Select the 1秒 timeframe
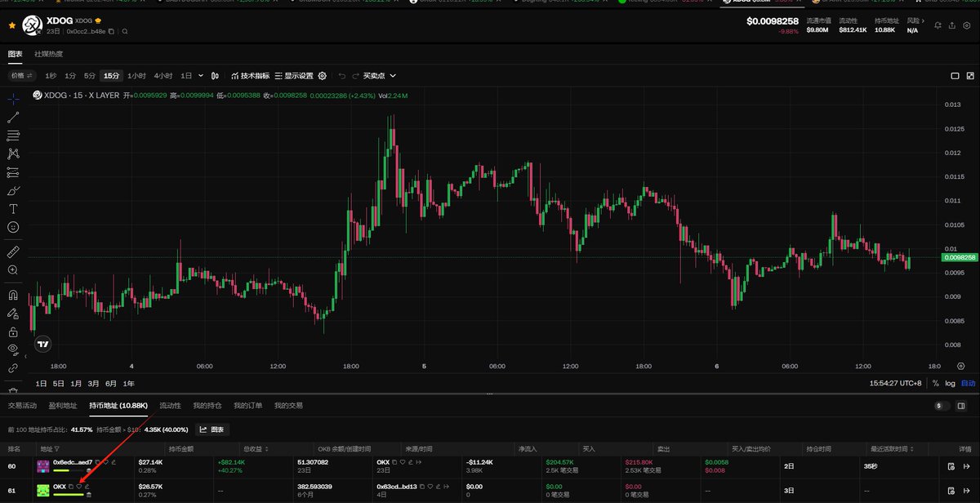Image resolution: width=980 pixels, height=503 pixels. (51, 76)
